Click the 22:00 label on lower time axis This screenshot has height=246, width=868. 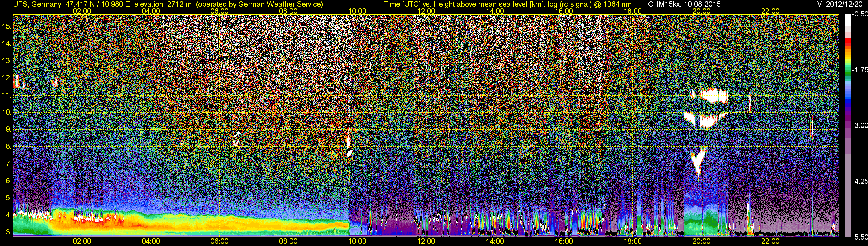click(770, 241)
